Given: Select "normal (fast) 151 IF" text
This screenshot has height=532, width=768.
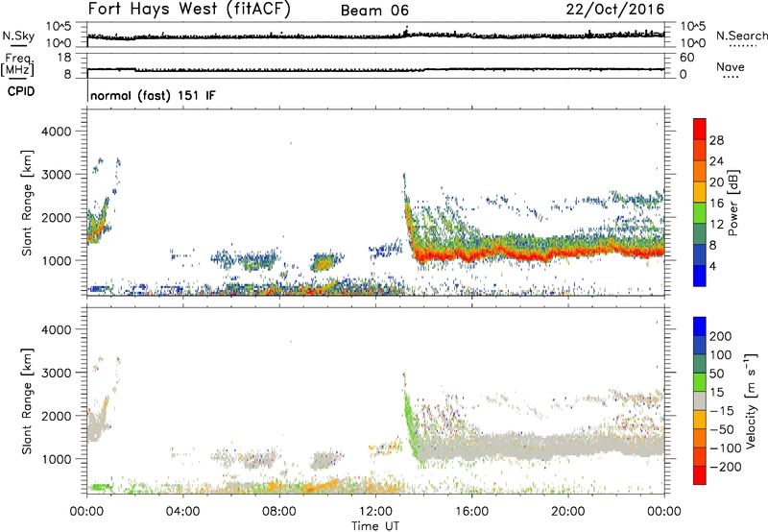Looking at the screenshot, I should 153,95.
